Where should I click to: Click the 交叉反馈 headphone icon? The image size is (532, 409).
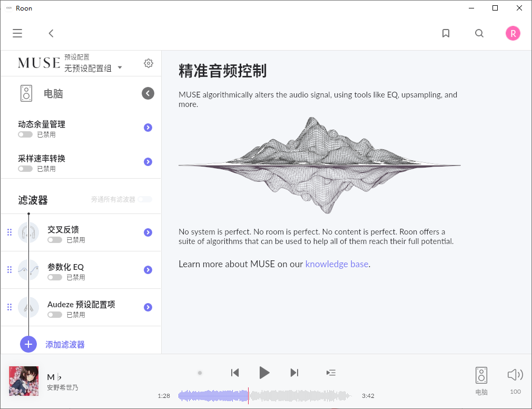click(x=28, y=232)
